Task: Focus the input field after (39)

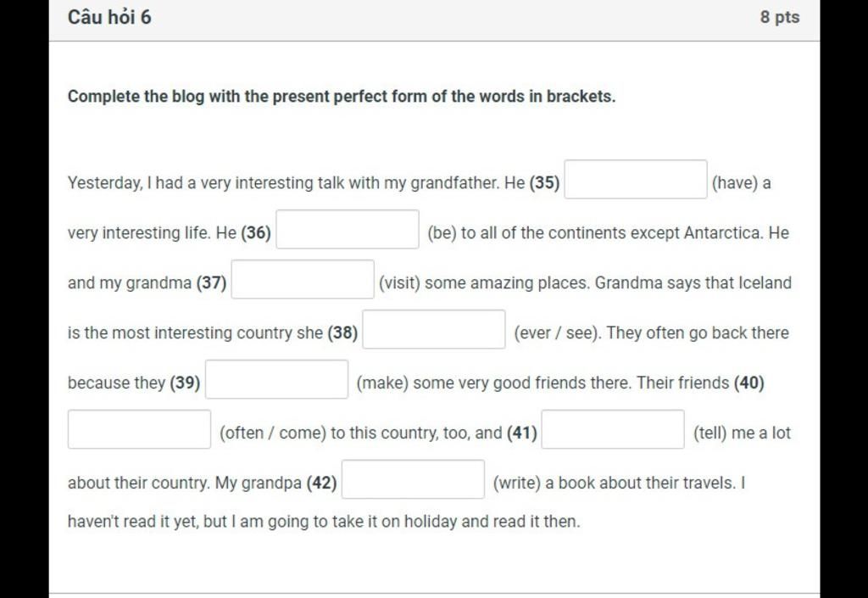Action: [x=277, y=380]
